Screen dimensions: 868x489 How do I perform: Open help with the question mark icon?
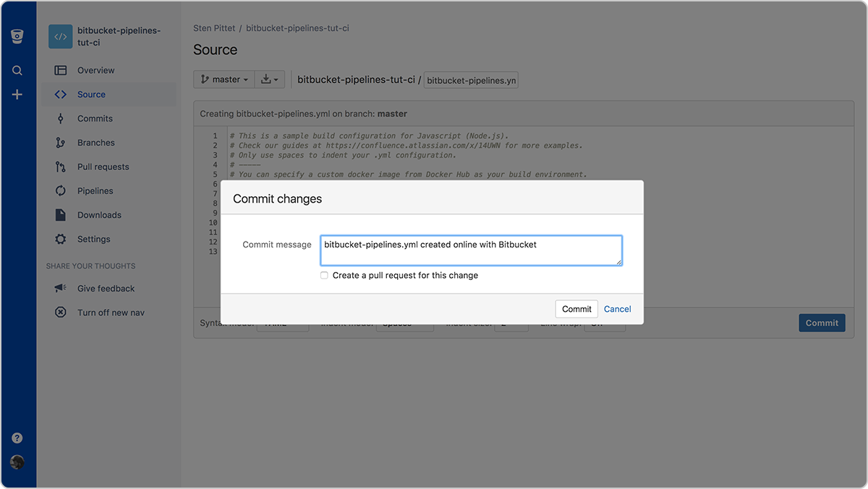(x=17, y=438)
